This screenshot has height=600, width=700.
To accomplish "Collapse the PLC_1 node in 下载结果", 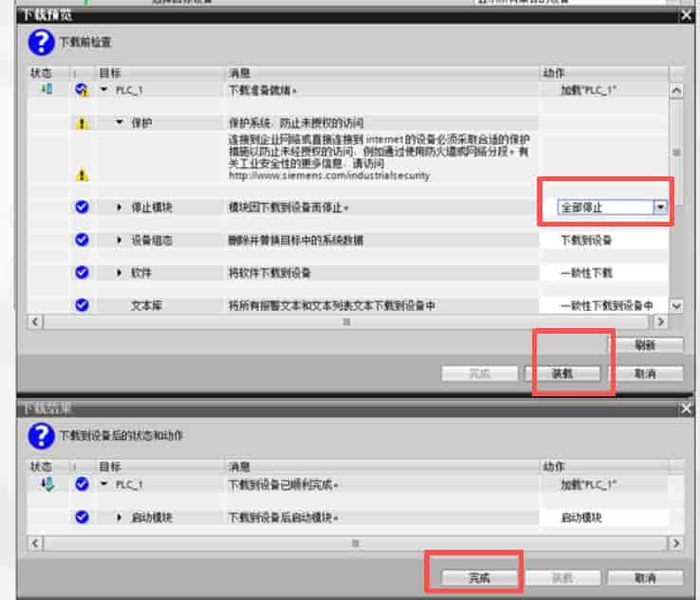I will 104,484.
